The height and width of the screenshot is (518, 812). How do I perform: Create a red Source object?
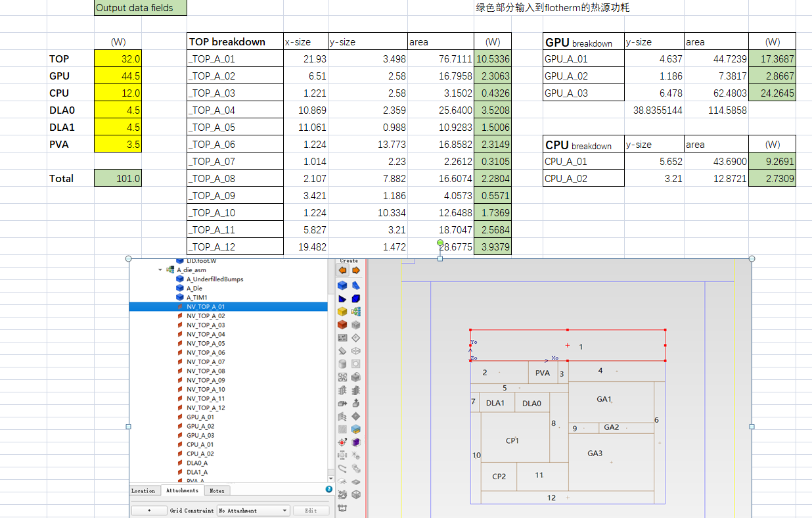(x=342, y=325)
